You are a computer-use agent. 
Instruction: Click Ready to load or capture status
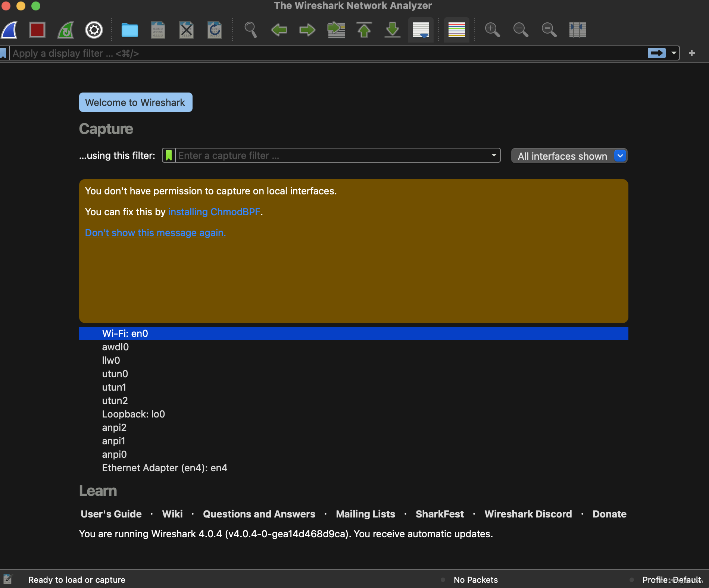[77, 580]
